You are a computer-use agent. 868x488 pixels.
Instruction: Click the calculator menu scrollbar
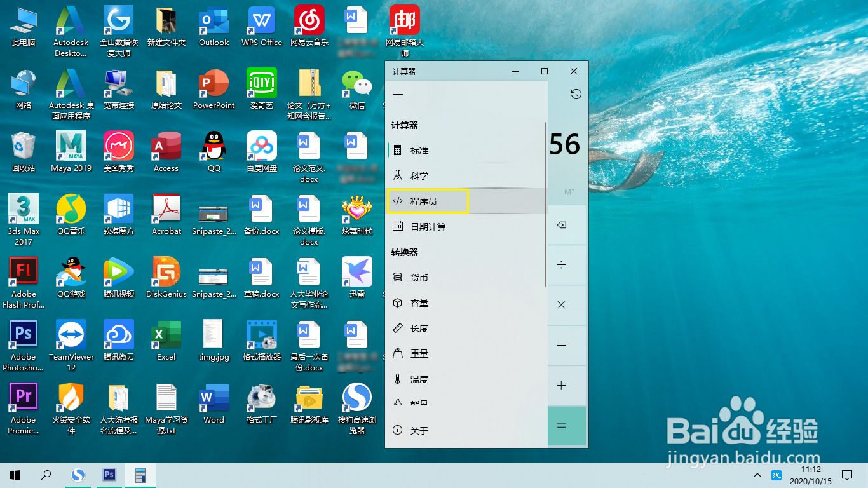pos(546,205)
